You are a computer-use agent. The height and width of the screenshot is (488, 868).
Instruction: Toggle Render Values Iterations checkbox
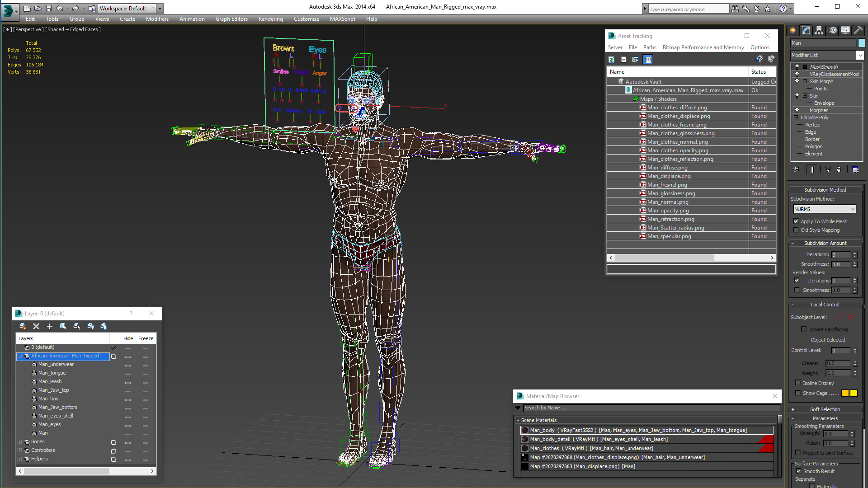[797, 281]
